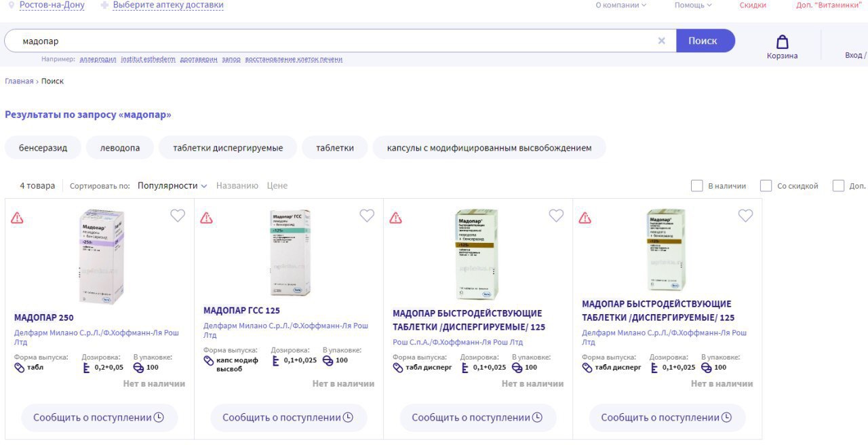The width and height of the screenshot is (868, 445).
Task: Filter by the таблетки tag
Action: point(335,148)
